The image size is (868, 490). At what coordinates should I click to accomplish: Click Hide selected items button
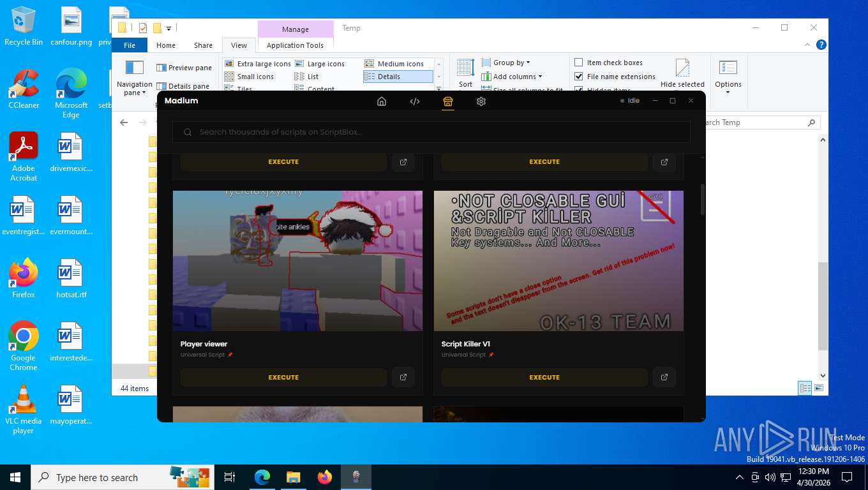[x=682, y=74]
